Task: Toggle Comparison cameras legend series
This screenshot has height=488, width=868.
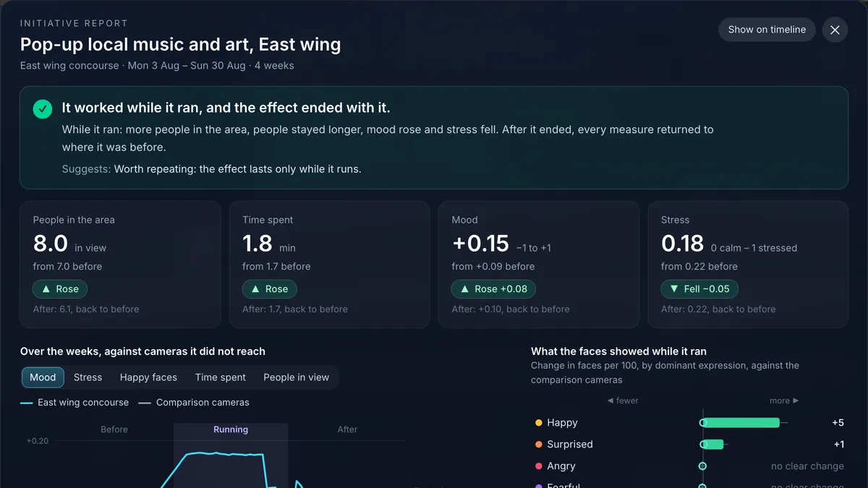Action: pos(194,403)
